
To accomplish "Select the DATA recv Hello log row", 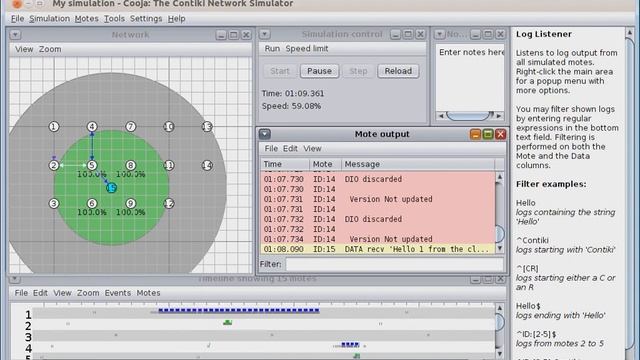I will click(x=378, y=249).
